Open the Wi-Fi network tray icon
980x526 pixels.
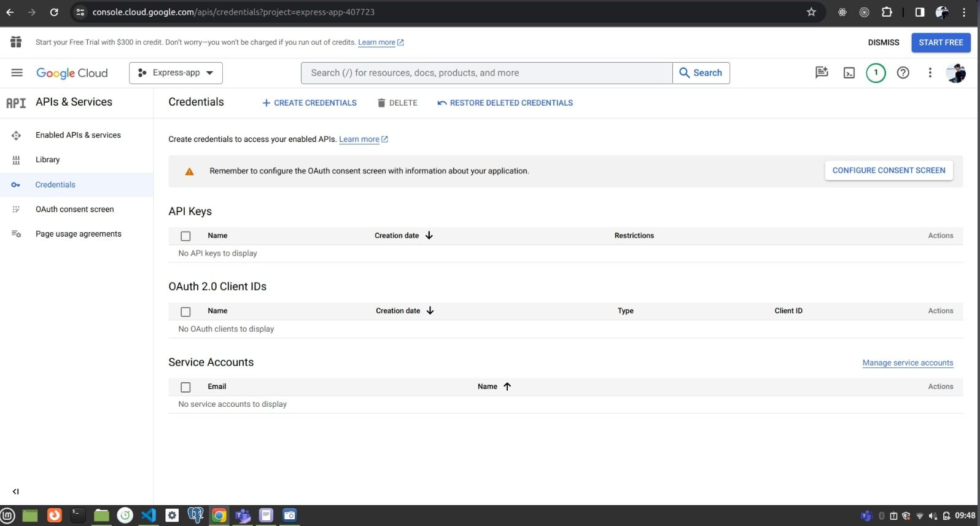[x=919, y=516]
